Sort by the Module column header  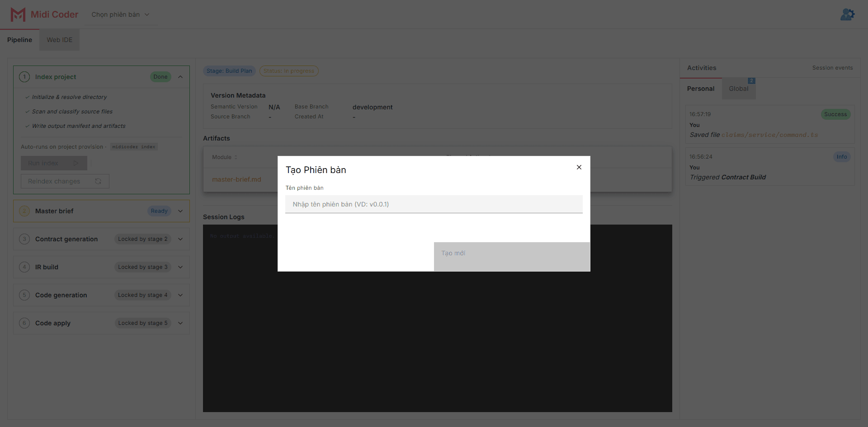coord(225,157)
